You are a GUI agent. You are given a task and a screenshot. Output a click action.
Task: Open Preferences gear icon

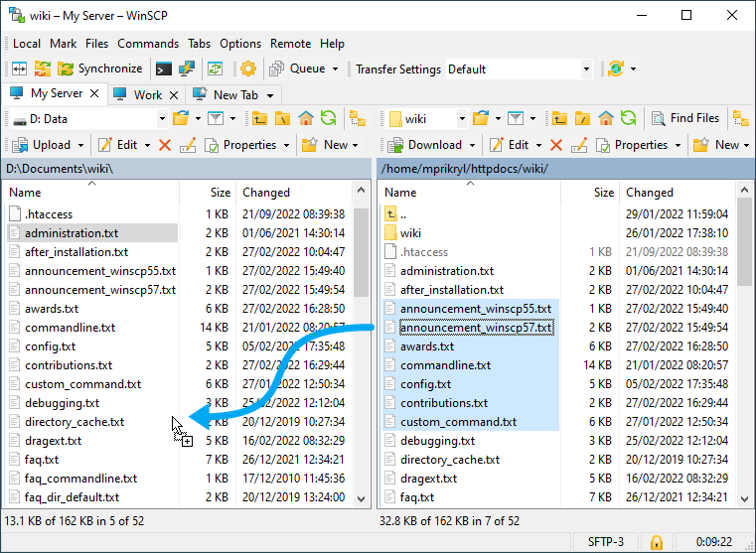coord(248,69)
